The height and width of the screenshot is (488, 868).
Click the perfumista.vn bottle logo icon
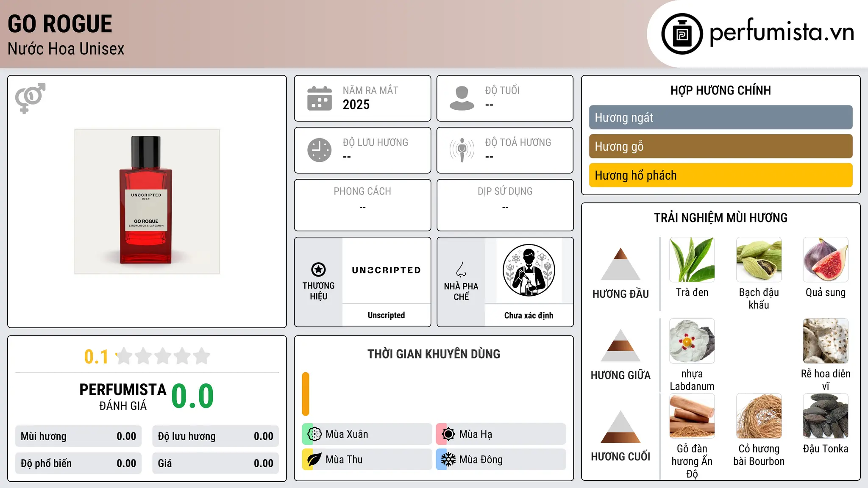click(x=682, y=34)
